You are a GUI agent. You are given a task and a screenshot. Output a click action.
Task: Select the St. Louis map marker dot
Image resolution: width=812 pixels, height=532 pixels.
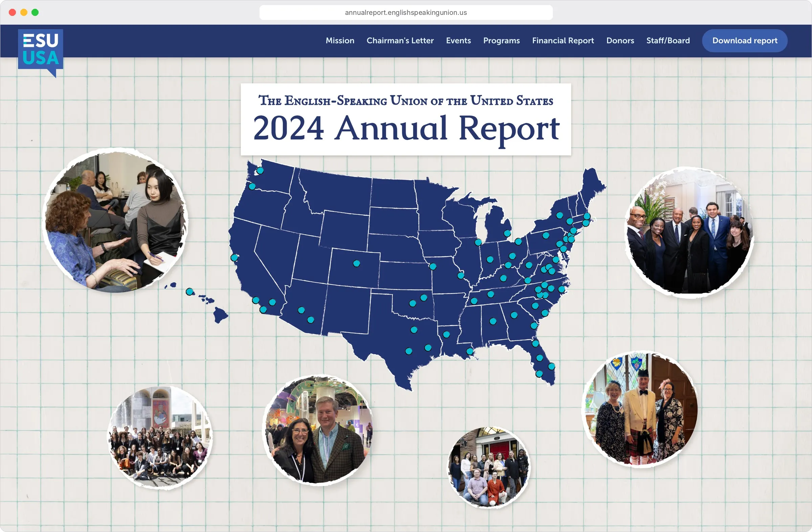(x=460, y=275)
